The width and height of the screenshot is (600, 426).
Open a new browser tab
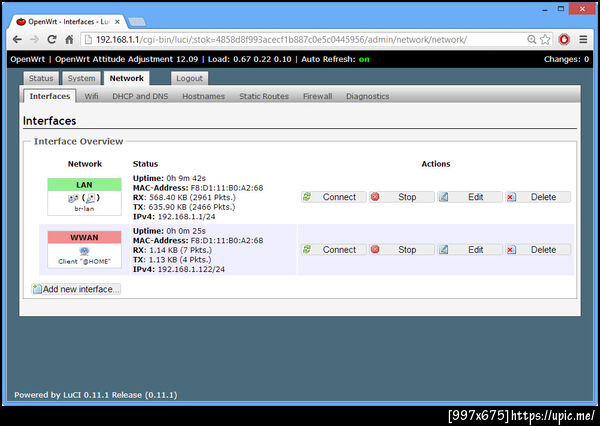(x=137, y=22)
